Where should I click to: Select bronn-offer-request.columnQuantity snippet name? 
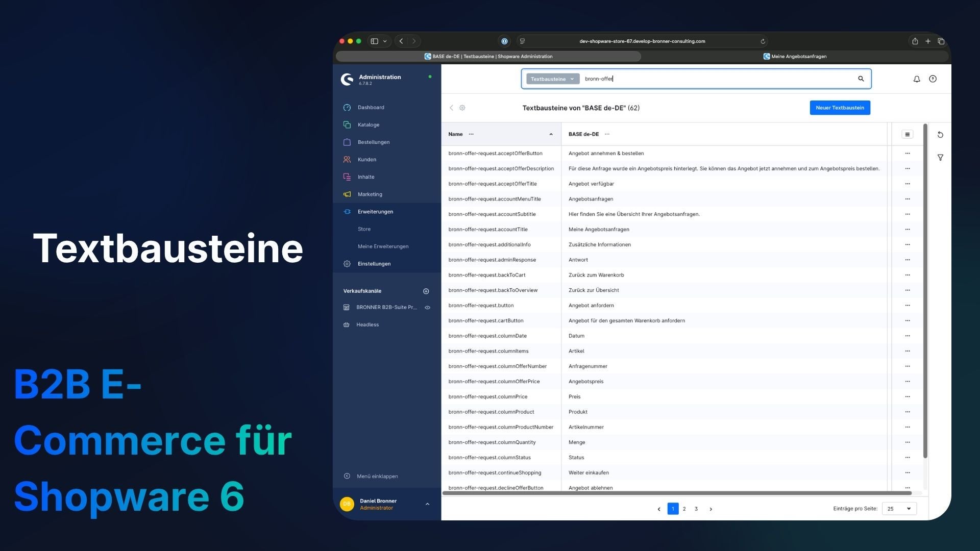click(x=492, y=442)
